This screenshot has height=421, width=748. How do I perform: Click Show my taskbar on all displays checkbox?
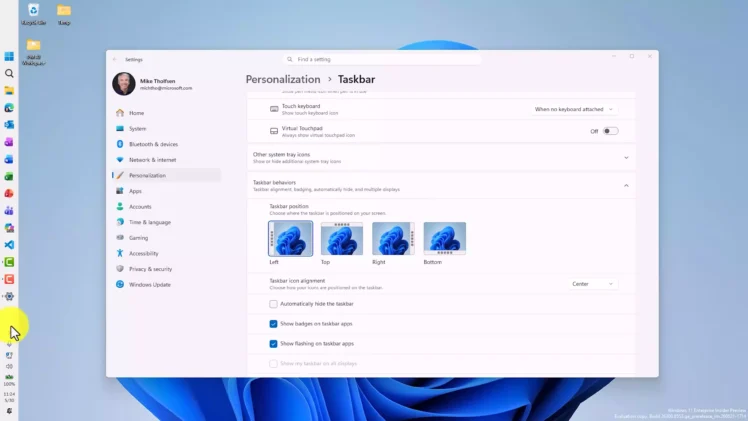coord(273,364)
